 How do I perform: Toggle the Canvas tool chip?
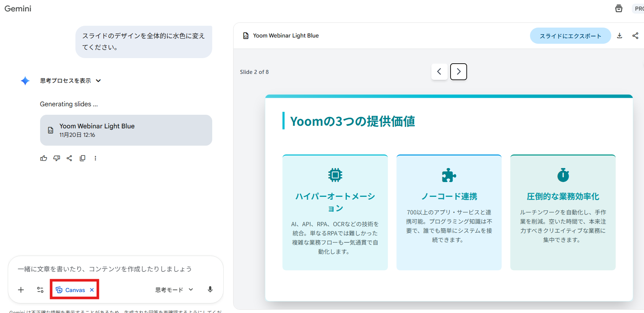tap(71, 290)
